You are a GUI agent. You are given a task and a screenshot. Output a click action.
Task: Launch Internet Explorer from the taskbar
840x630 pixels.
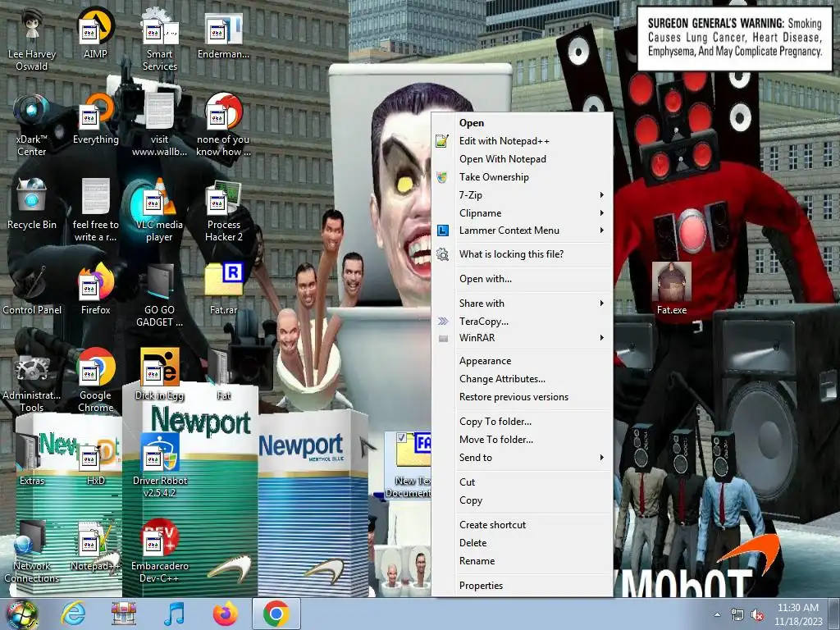tap(73, 614)
